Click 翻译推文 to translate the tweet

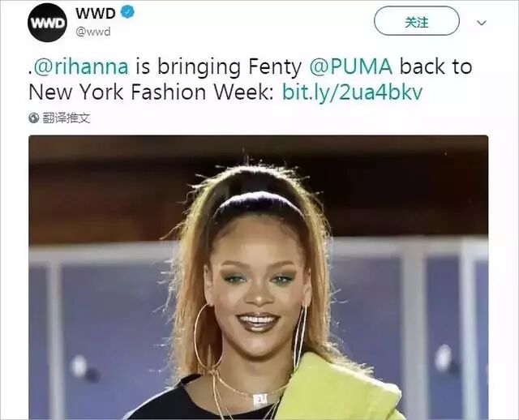click(66, 118)
